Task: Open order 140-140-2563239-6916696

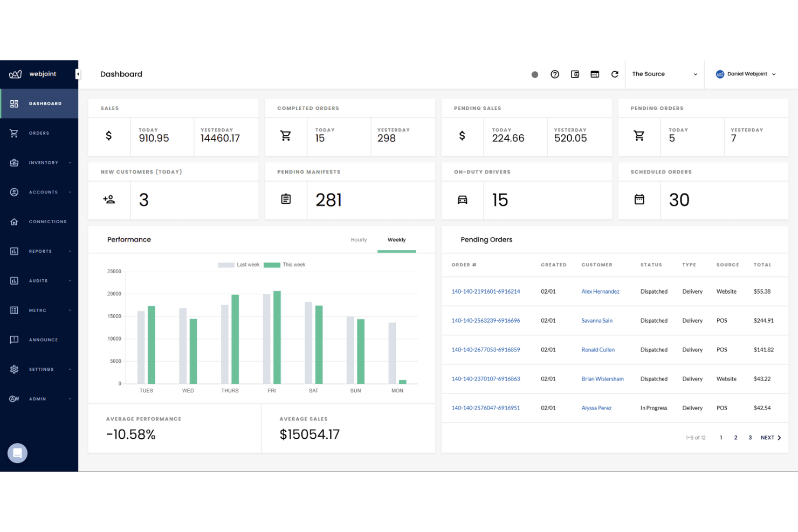Action: click(x=486, y=321)
